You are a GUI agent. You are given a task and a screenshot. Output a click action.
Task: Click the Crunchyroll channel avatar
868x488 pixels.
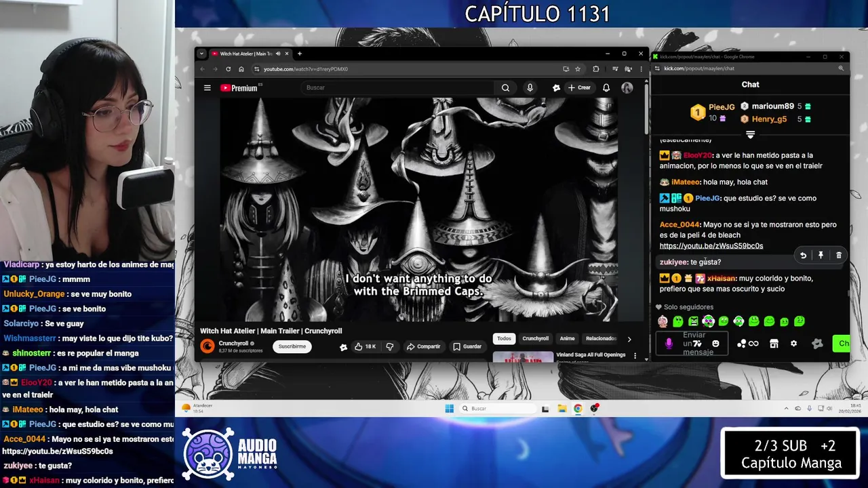click(208, 346)
